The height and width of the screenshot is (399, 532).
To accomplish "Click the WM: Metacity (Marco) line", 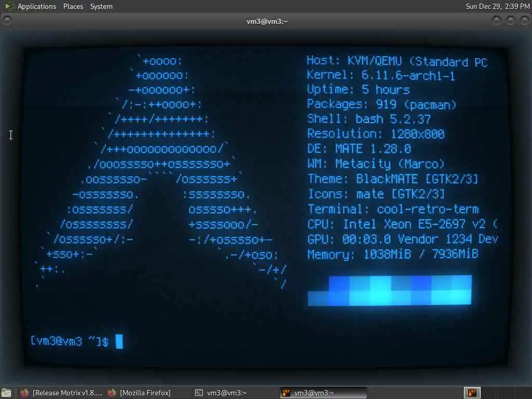I will (x=376, y=164).
